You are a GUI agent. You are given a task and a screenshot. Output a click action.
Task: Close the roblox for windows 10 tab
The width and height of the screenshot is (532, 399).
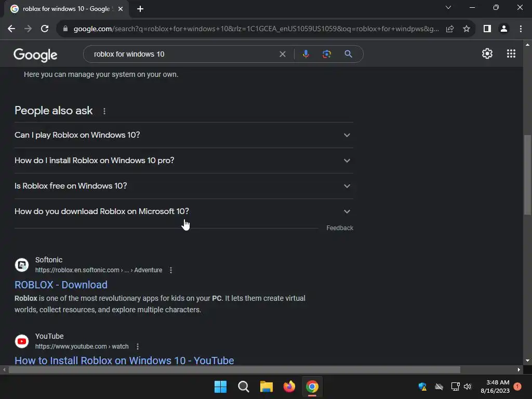[121, 9]
